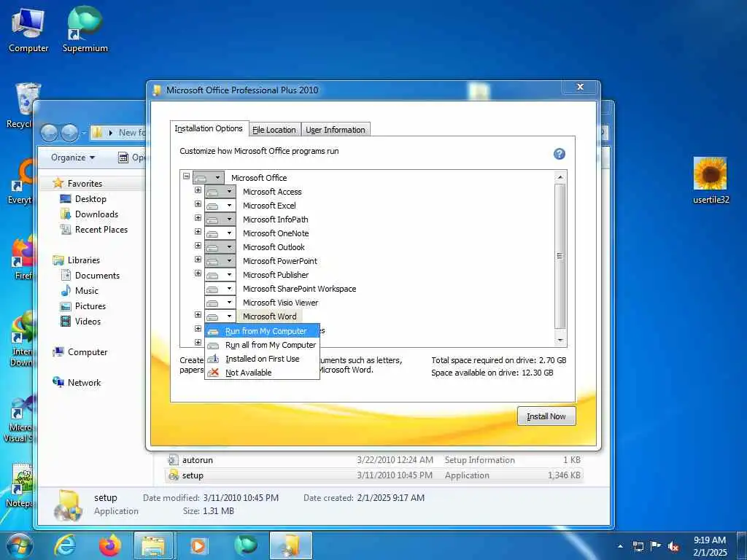The height and width of the screenshot is (560, 747).
Task: Switch to Windows Explorer taskbar button
Action: tap(155, 545)
